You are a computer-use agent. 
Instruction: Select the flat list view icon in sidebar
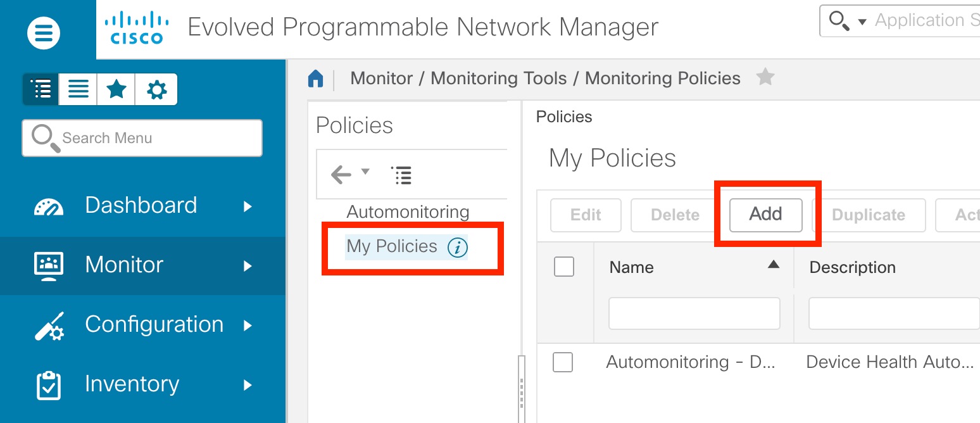click(x=78, y=89)
